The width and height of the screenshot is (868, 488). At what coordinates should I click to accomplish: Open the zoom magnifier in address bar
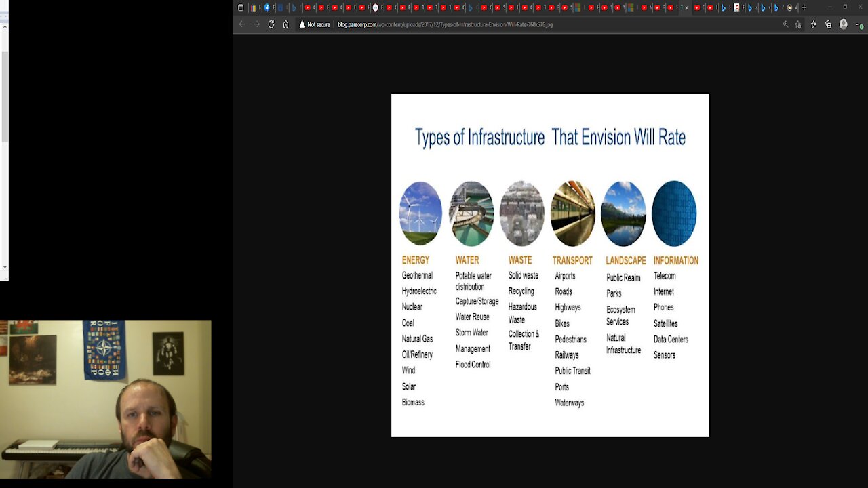(x=786, y=24)
